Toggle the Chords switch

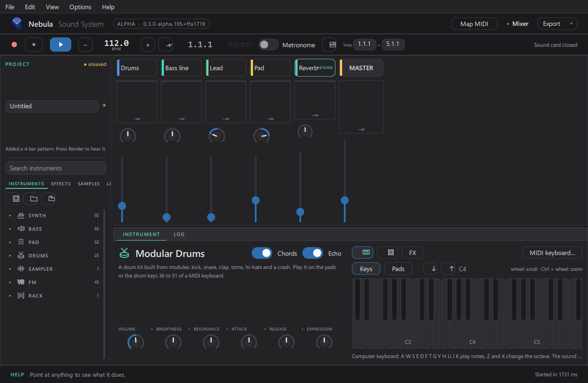tap(262, 253)
